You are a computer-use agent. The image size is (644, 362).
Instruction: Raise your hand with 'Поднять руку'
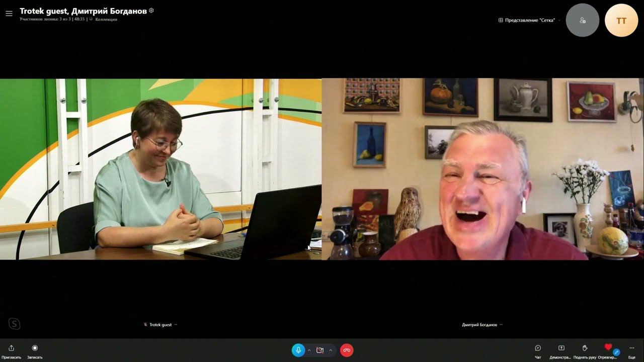[x=585, y=351]
